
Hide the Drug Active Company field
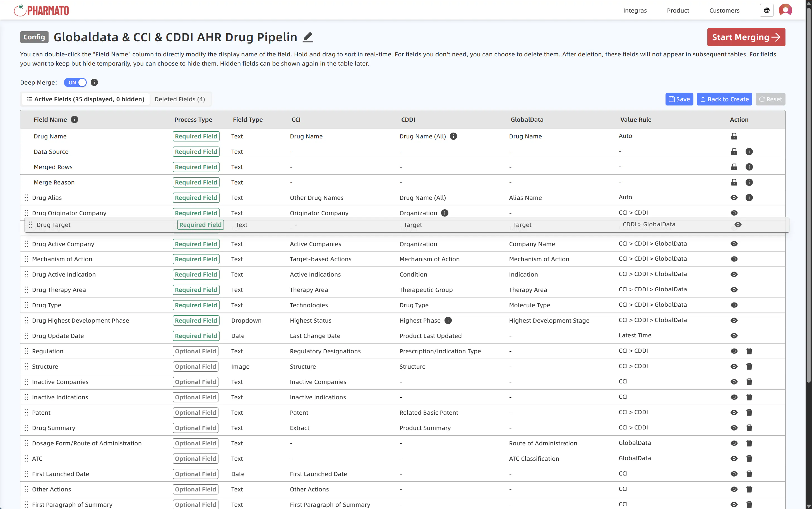(x=734, y=244)
